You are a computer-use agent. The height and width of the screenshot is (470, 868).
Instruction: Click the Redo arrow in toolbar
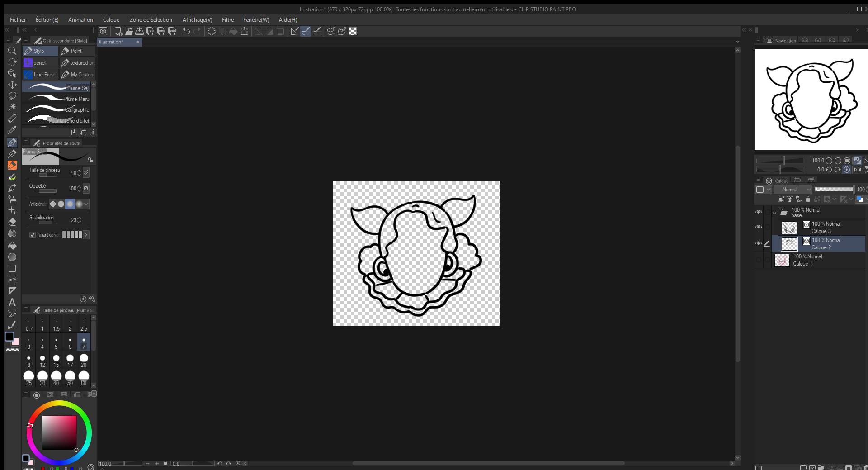pos(197,31)
